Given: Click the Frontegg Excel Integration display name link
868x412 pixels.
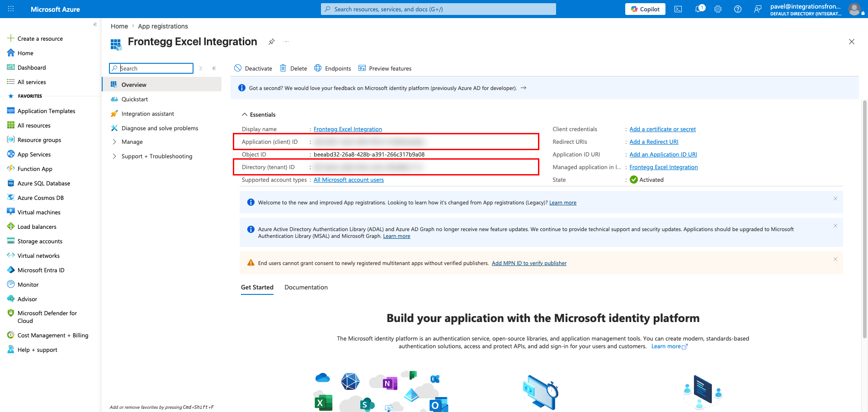Looking at the screenshot, I should (348, 129).
